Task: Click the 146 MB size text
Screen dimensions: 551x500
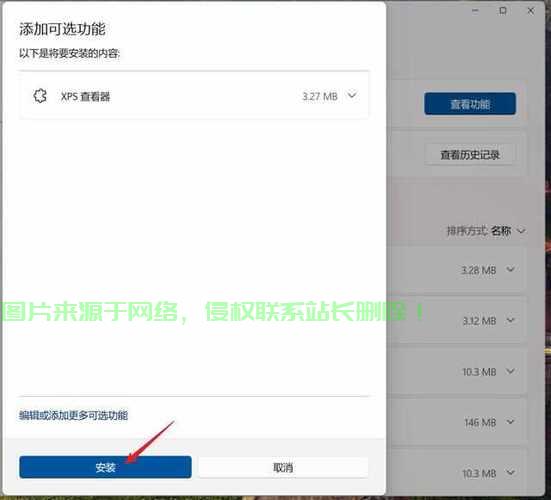Action: [480, 422]
